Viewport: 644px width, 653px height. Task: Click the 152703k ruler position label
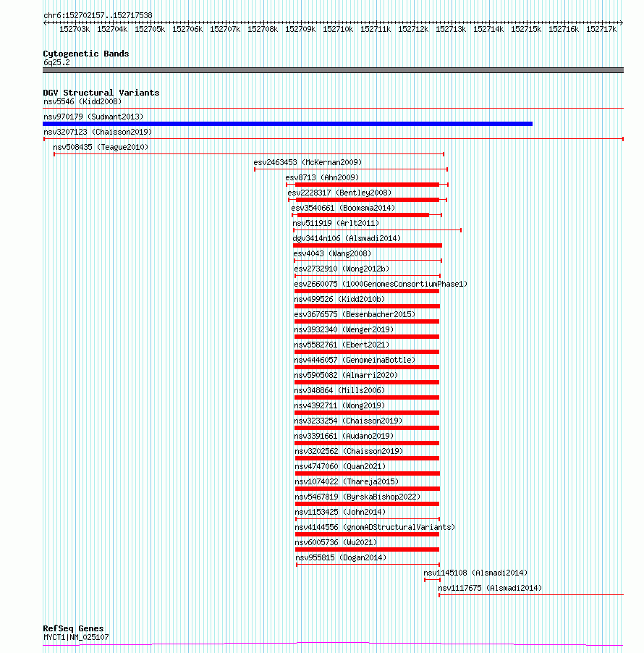[75, 29]
